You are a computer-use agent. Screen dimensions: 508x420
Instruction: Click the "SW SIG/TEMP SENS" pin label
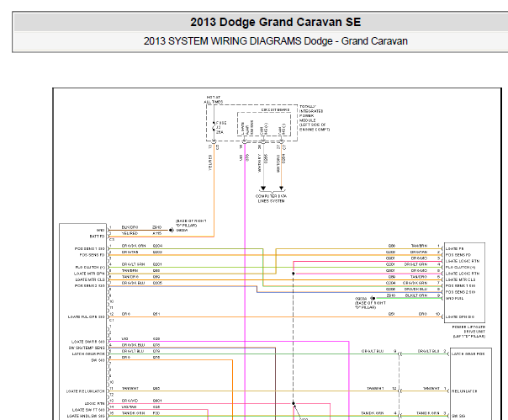[87, 348]
